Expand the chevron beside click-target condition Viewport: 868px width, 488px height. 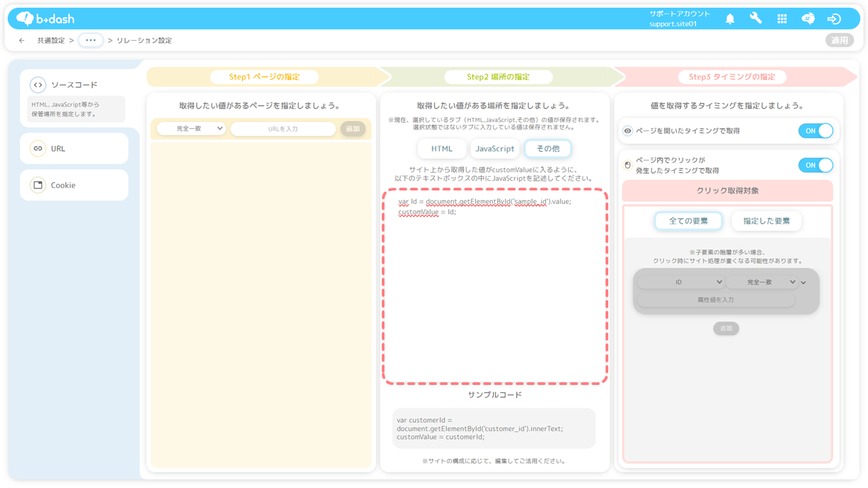804,283
